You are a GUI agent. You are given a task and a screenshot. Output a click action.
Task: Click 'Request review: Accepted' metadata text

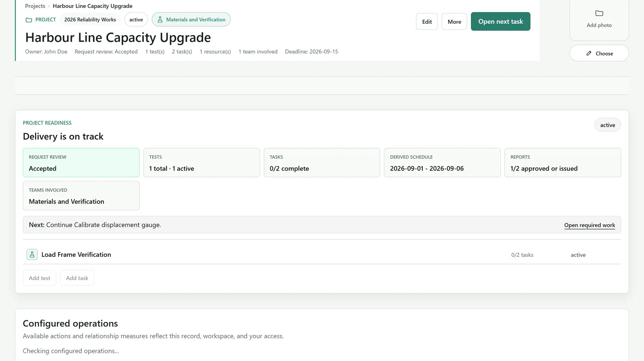[106, 52]
